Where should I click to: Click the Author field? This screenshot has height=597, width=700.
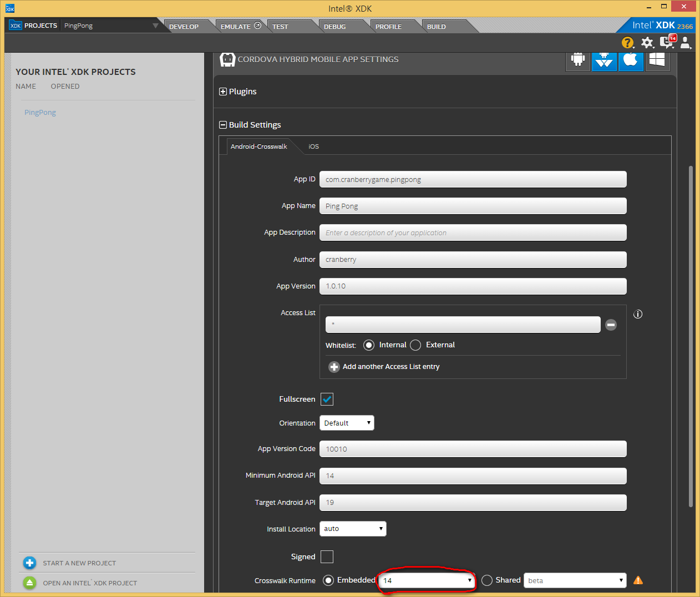[473, 260]
